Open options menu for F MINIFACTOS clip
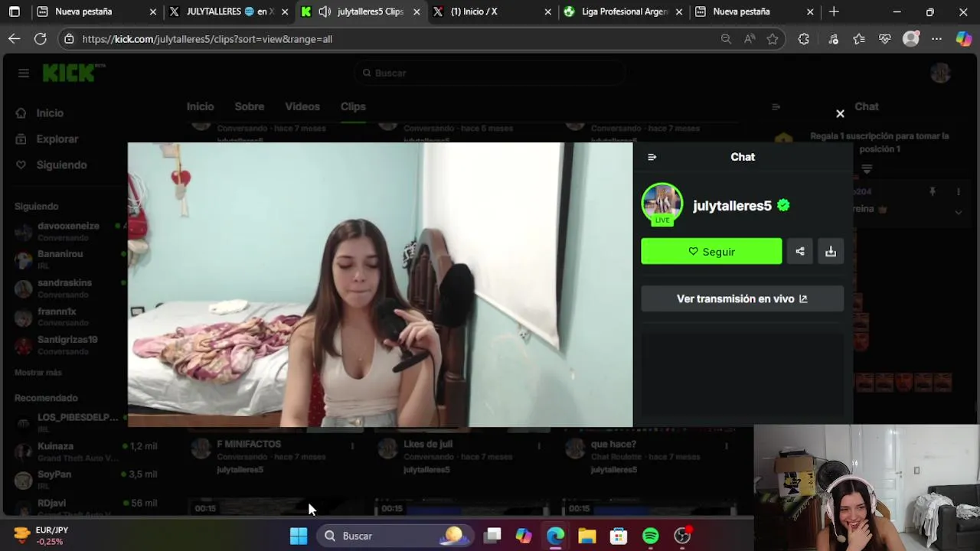 click(x=352, y=445)
